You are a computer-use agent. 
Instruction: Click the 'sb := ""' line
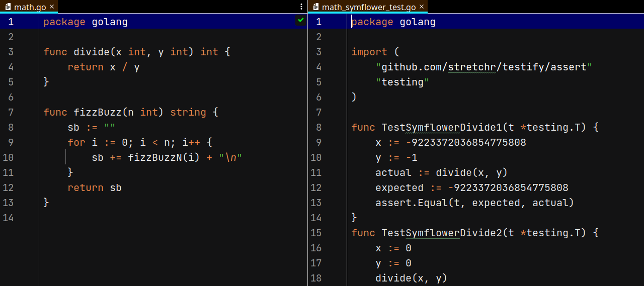click(92, 127)
